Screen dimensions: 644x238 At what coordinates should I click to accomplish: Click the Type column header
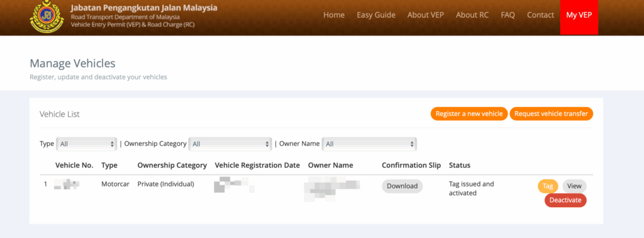[x=109, y=165]
